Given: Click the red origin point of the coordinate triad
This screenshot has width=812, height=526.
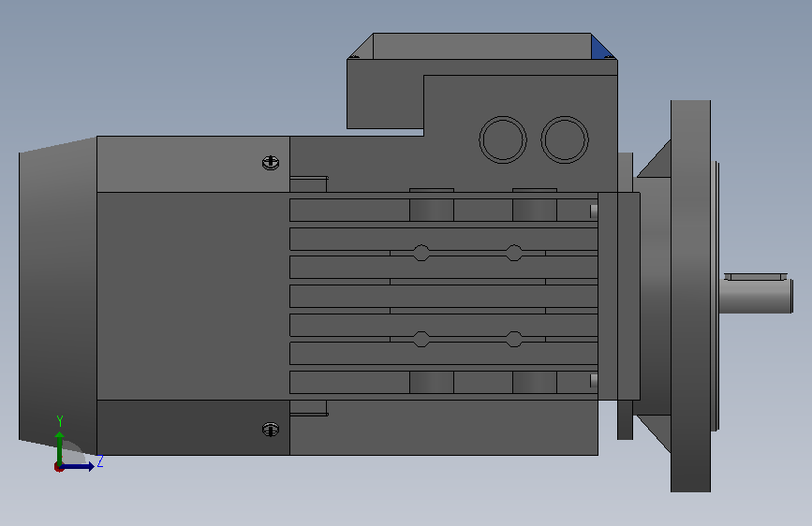Looking at the screenshot, I should pos(58,467).
